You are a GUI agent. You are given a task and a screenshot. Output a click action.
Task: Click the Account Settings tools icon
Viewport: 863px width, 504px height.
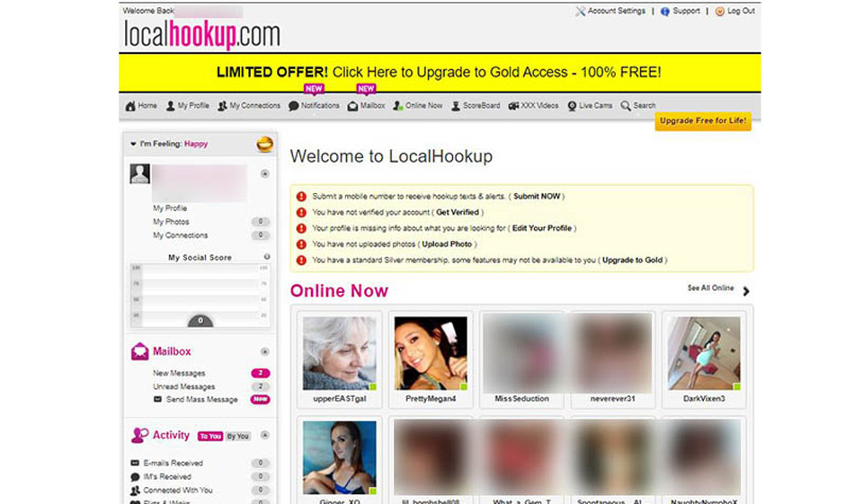[580, 11]
